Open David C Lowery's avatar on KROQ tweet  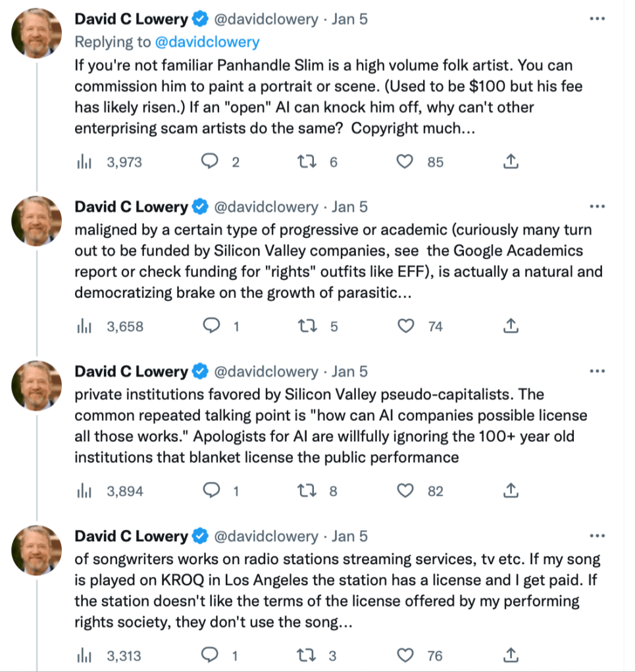(38, 549)
